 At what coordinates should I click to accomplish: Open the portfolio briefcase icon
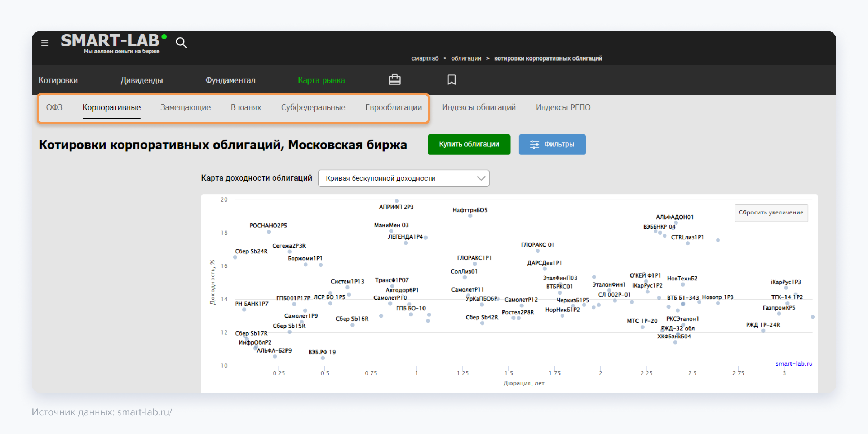tap(394, 80)
